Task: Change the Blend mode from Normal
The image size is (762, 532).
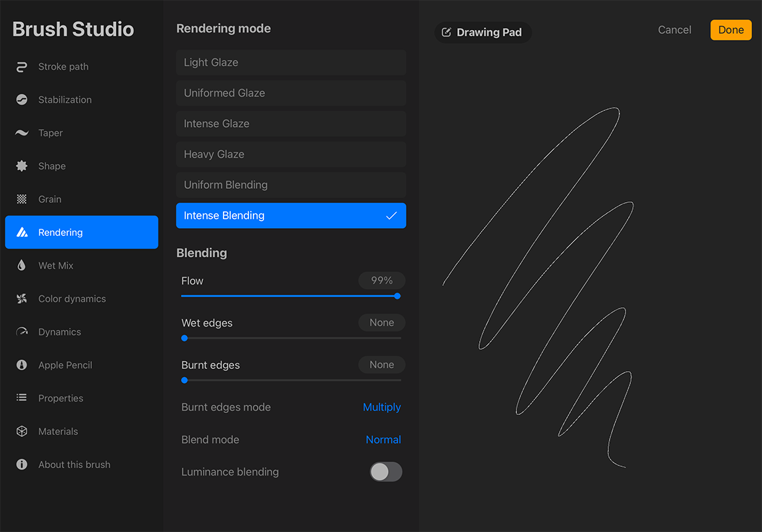Action: (383, 440)
